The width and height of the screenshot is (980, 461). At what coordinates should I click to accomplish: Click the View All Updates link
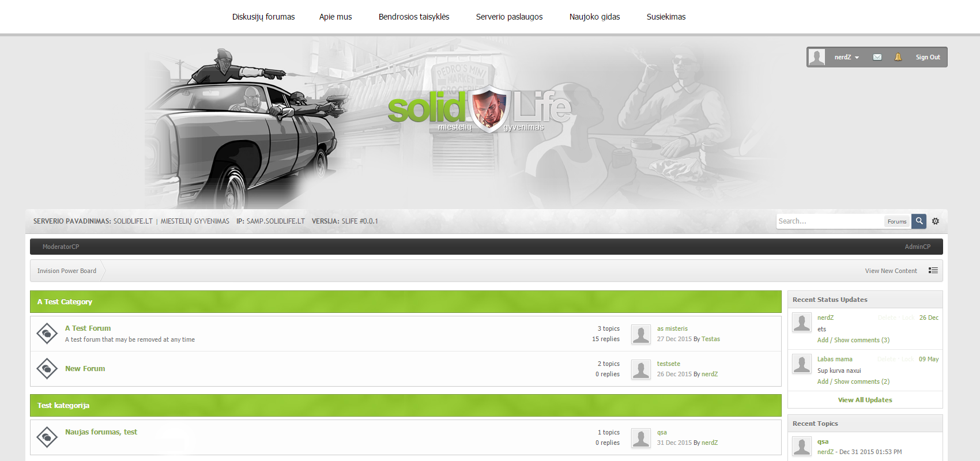tap(865, 400)
